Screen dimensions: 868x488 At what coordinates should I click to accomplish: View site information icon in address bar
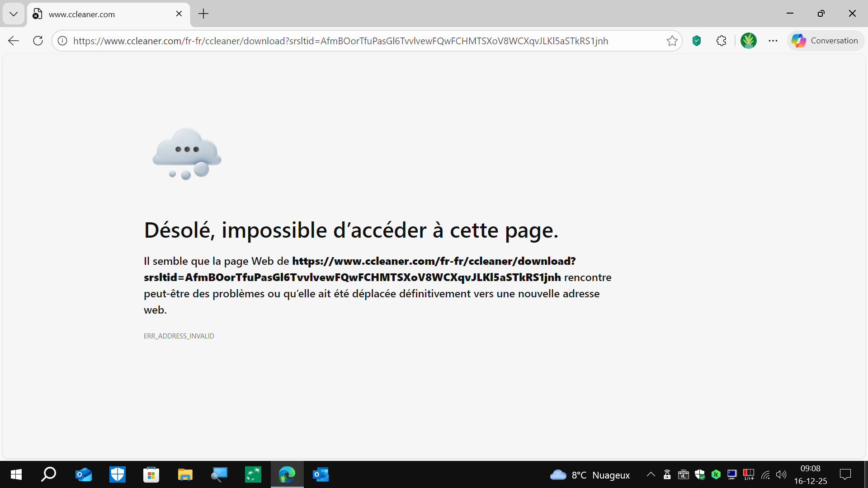[62, 41]
